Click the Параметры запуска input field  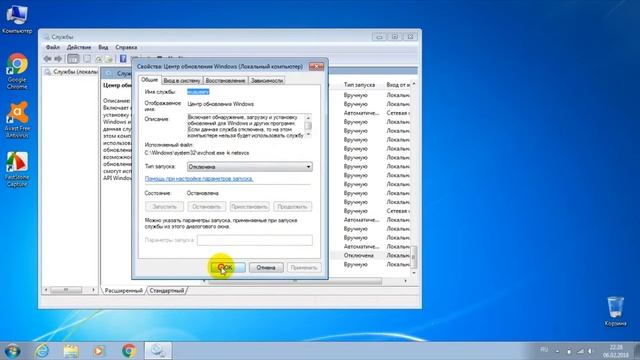point(255,240)
